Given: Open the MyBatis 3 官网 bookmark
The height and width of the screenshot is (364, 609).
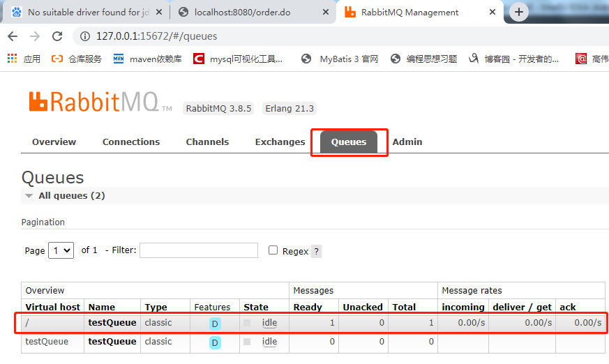Looking at the screenshot, I should tap(340, 59).
